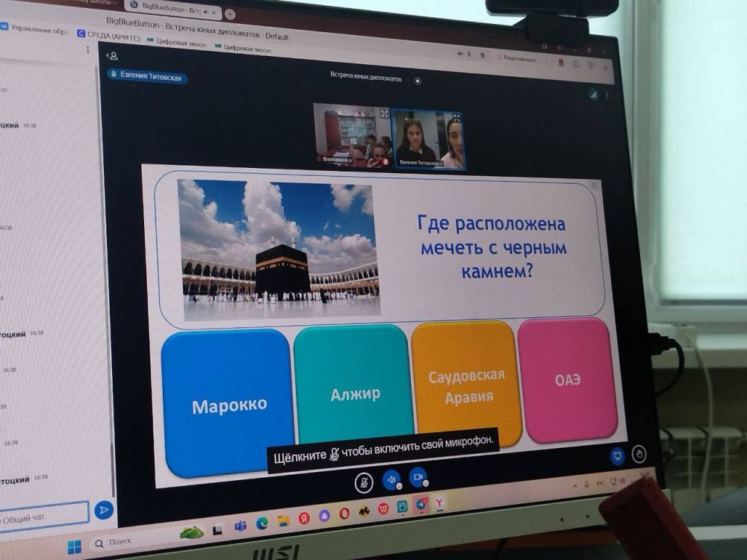Unmute your microphone
This screenshot has width=747, height=560.
point(364,483)
